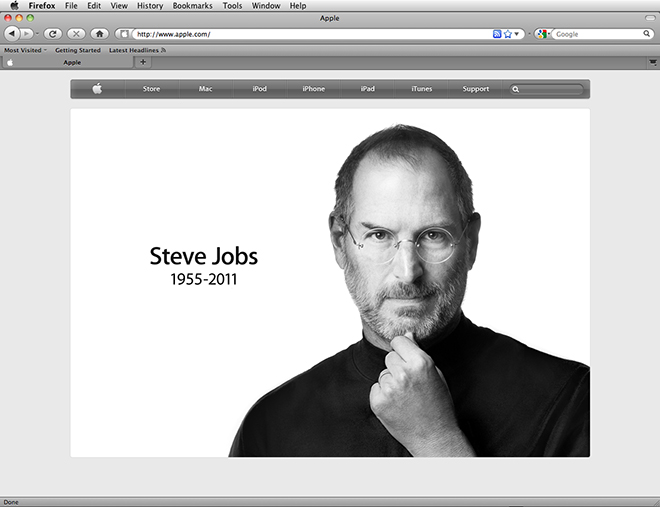Click the 1955-2011 text
This screenshot has width=660, height=507.
[204, 279]
